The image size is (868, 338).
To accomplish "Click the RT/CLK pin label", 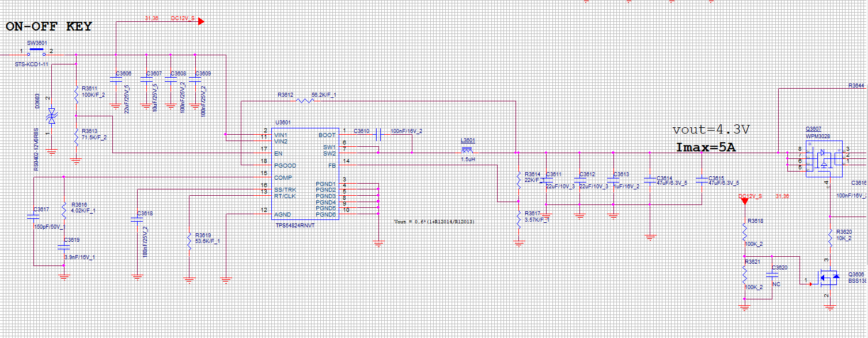I will pyautogui.click(x=285, y=196).
